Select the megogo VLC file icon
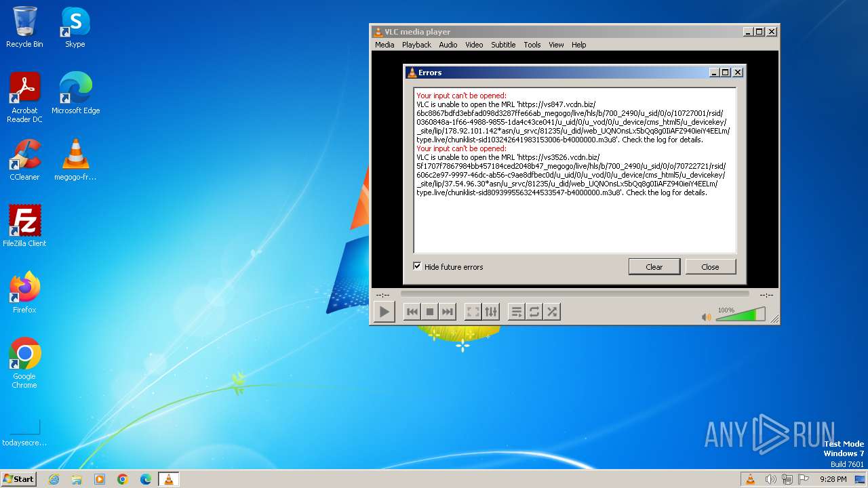The image size is (868, 488). click(75, 160)
